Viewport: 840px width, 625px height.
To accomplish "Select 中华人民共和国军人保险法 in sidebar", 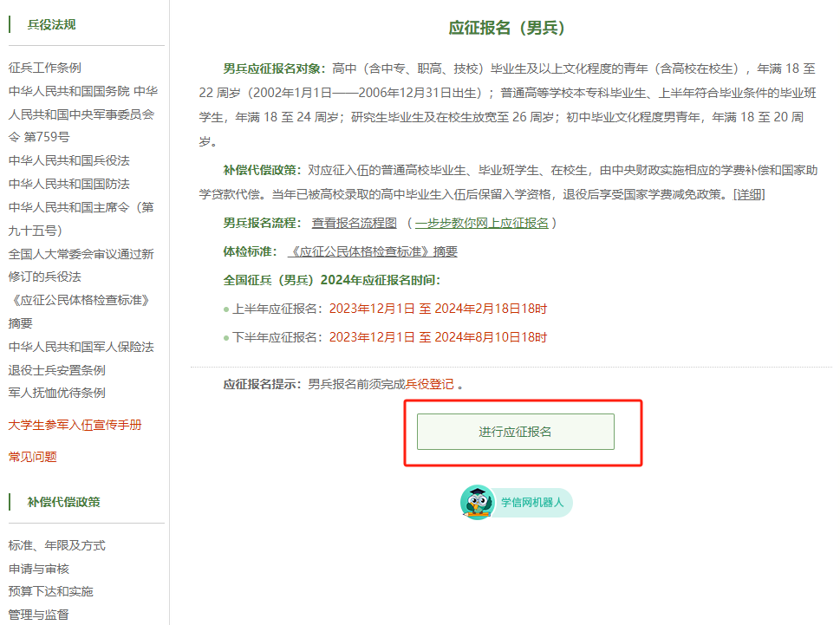I will pos(81,347).
